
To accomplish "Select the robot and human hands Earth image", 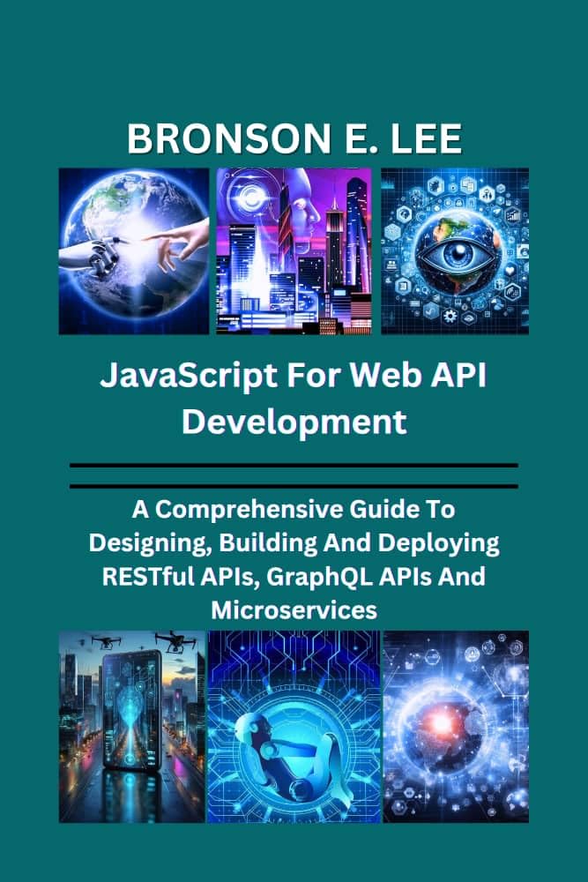I will (x=134, y=251).
